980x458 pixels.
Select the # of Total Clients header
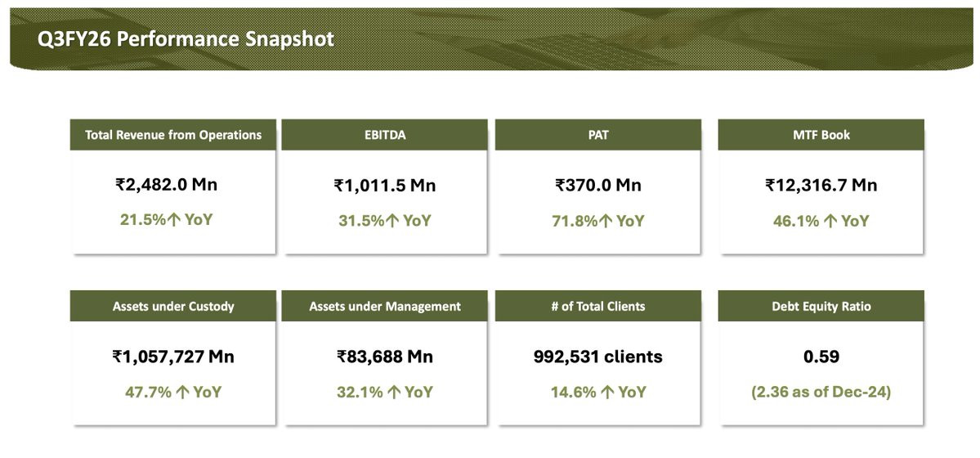(598, 307)
